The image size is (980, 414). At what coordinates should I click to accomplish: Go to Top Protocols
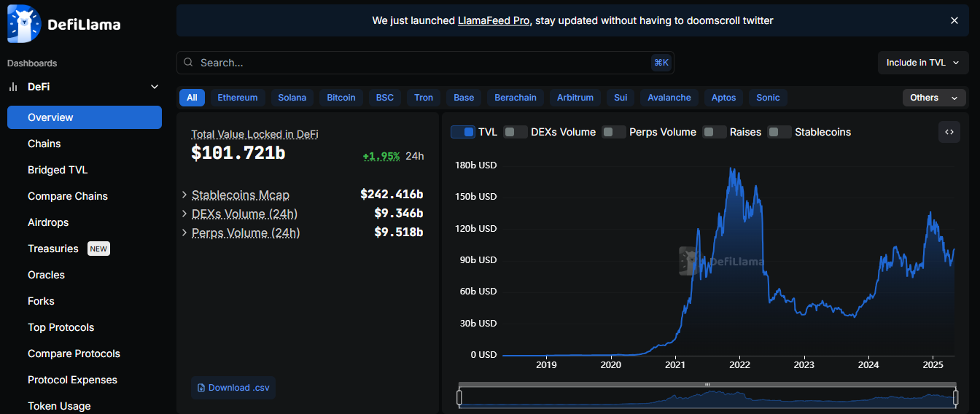61,327
